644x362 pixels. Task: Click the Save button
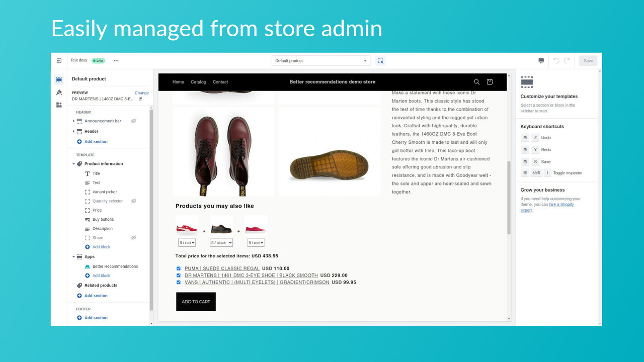click(x=588, y=60)
